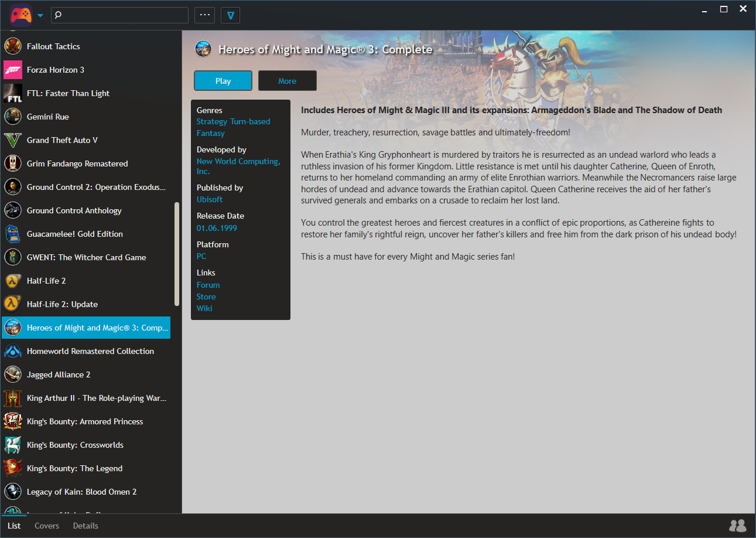Image resolution: width=756 pixels, height=538 pixels.
Task: Click the filter funnel icon
Action: 230,15
